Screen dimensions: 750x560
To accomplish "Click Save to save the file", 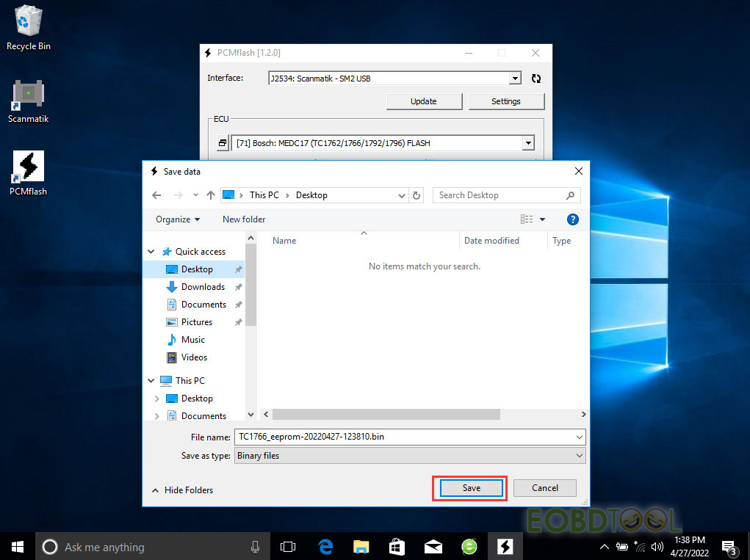I will click(471, 488).
